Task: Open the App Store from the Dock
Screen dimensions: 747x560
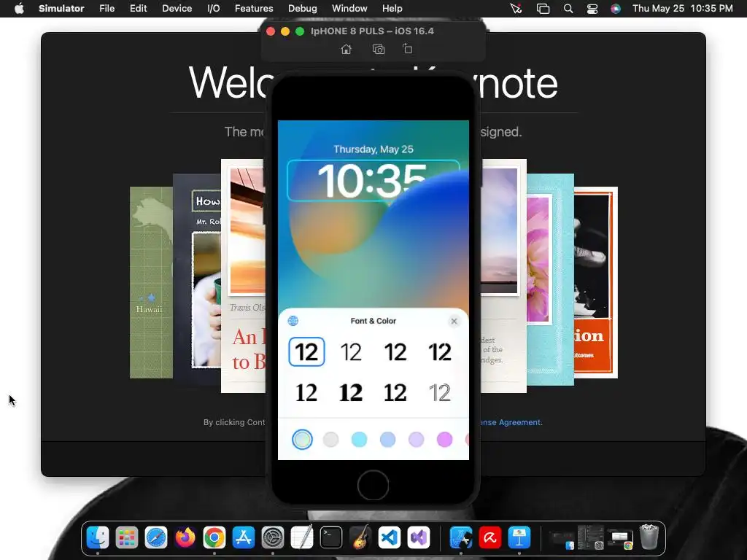Action: 244,537
